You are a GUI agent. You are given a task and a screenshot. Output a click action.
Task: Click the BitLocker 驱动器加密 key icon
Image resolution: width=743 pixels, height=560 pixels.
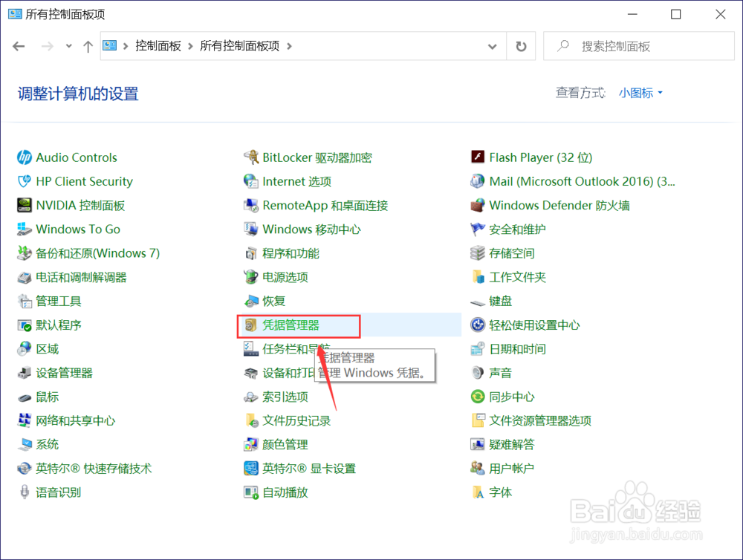(x=250, y=157)
